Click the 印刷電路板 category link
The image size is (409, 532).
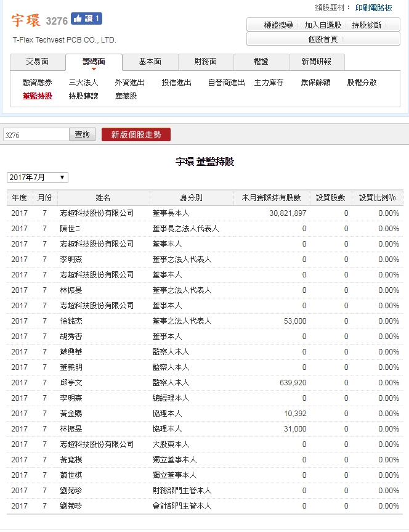(374, 8)
